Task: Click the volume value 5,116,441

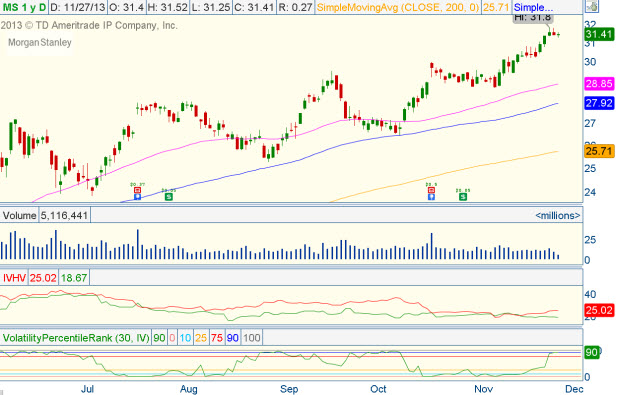Action: click(x=64, y=216)
